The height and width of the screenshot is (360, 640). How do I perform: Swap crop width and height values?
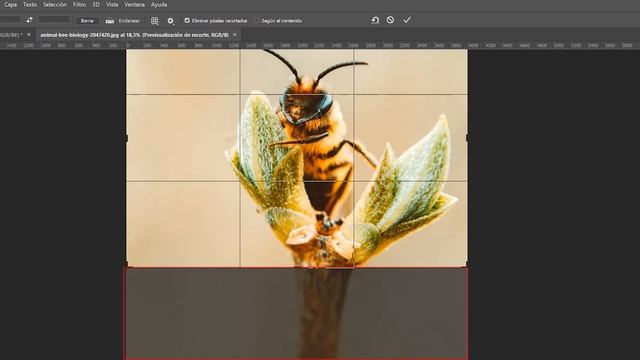29,20
